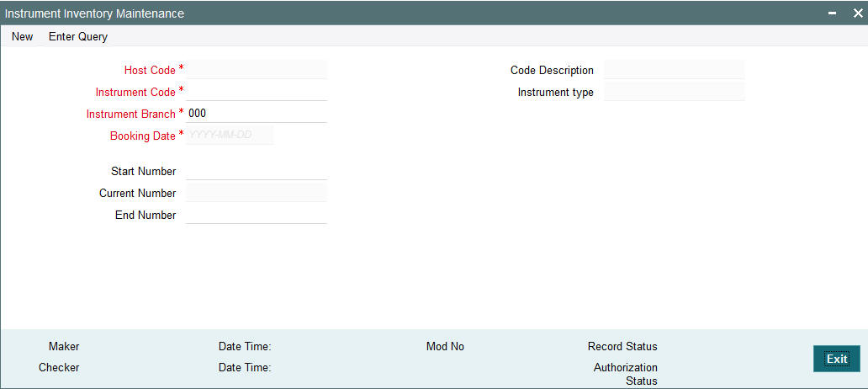Click the Instrument type label
Viewport: 868px width, 389px height.
pos(556,93)
